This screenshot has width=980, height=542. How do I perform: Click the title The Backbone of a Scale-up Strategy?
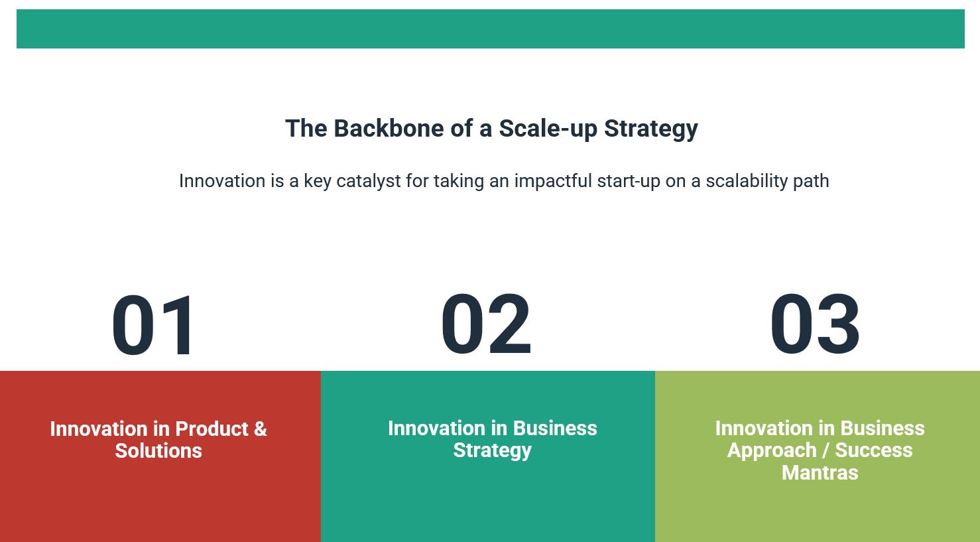pos(491,129)
